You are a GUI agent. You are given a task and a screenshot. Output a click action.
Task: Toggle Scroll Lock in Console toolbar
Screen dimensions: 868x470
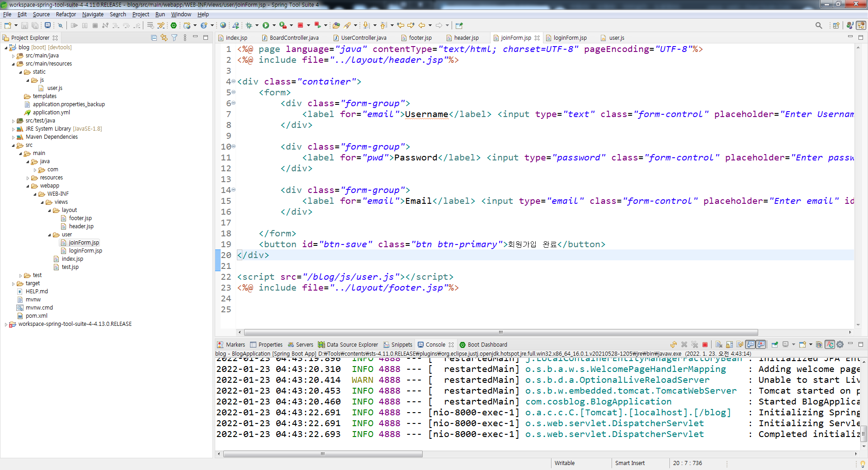click(x=729, y=344)
